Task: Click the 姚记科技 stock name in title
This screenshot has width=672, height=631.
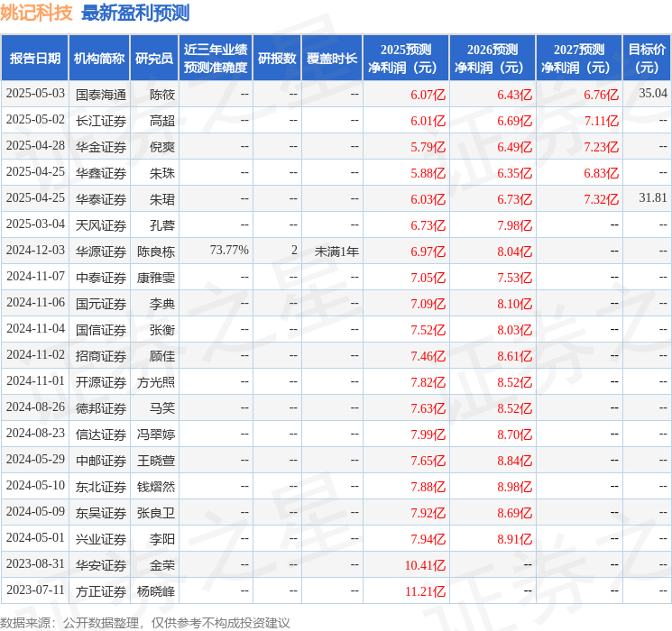Action: [38, 14]
